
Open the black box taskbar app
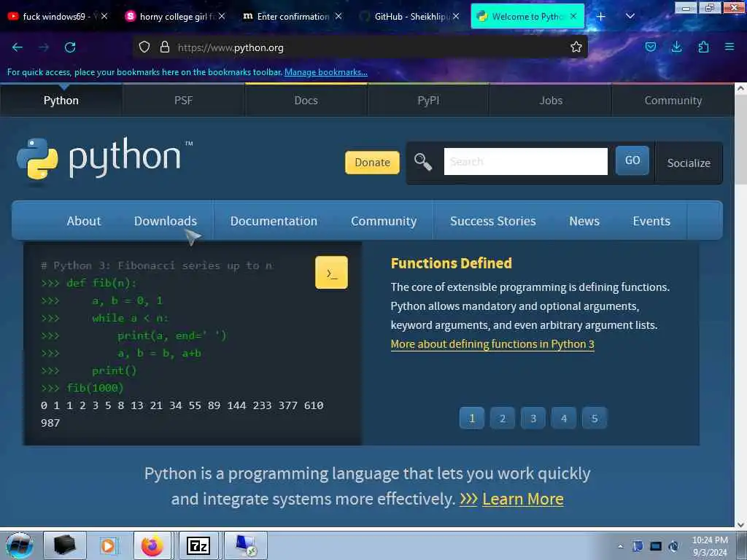65,545
